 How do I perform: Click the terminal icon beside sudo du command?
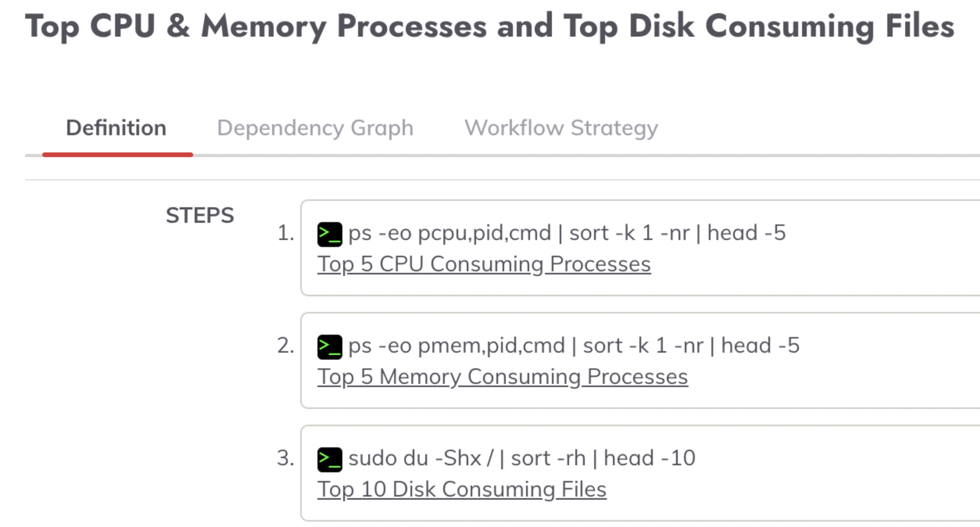pos(329,459)
